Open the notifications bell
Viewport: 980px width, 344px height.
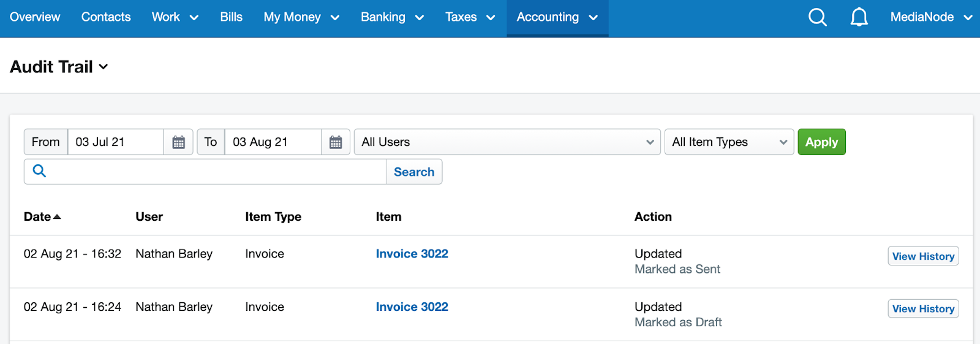pyautogui.click(x=859, y=17)
